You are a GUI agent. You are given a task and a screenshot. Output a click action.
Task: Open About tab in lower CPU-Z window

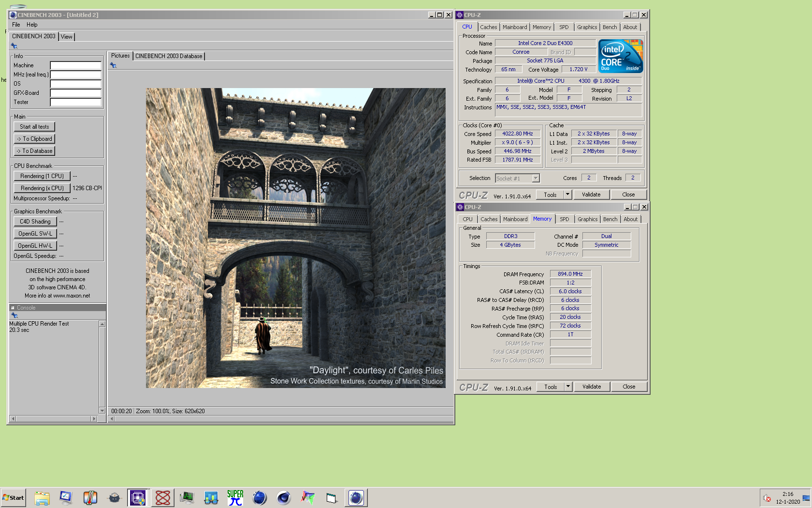tap(631, 219)
